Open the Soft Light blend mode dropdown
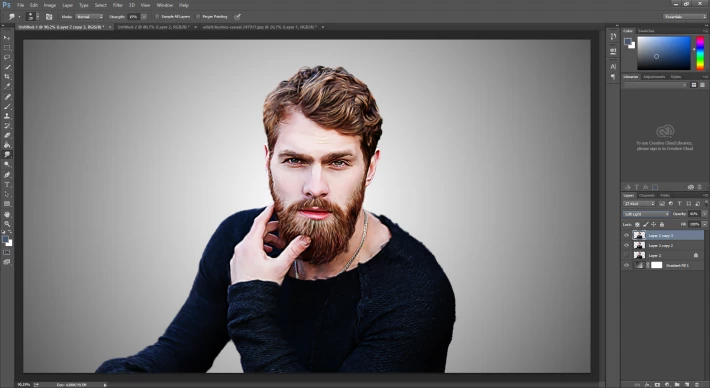Viewport: 710px width, 388px height. (646, 214)
